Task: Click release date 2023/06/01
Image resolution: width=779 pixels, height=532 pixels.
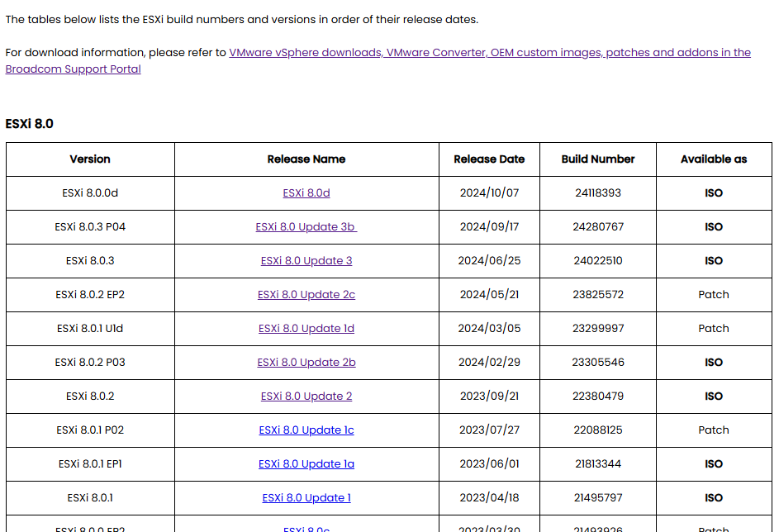Action: (x=489, y=463)
